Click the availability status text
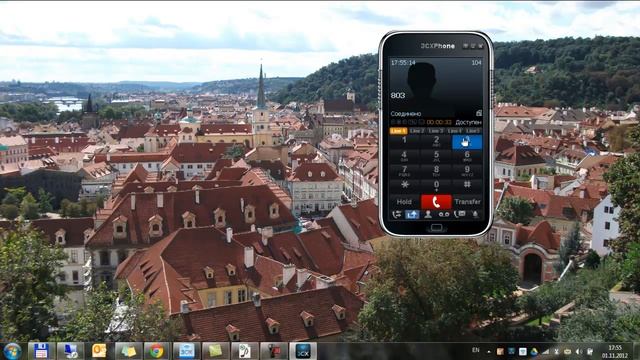The width and height of the screenshot is (640, 360). [x=469, y=122]
